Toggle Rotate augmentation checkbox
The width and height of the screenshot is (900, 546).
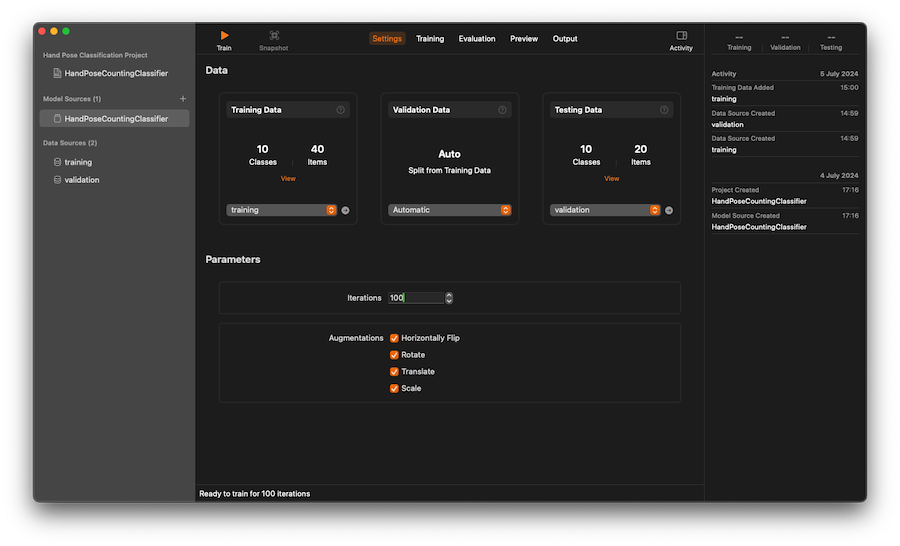pos(394,355)
